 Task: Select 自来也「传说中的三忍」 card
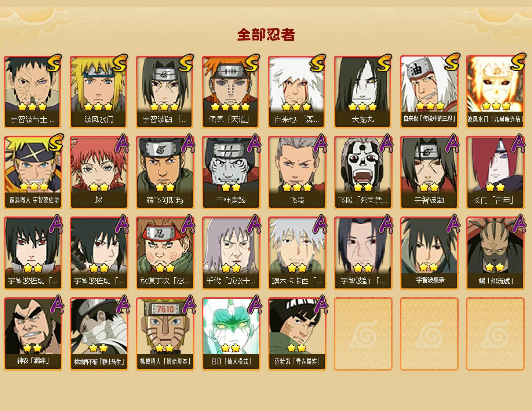coord(429,91)
